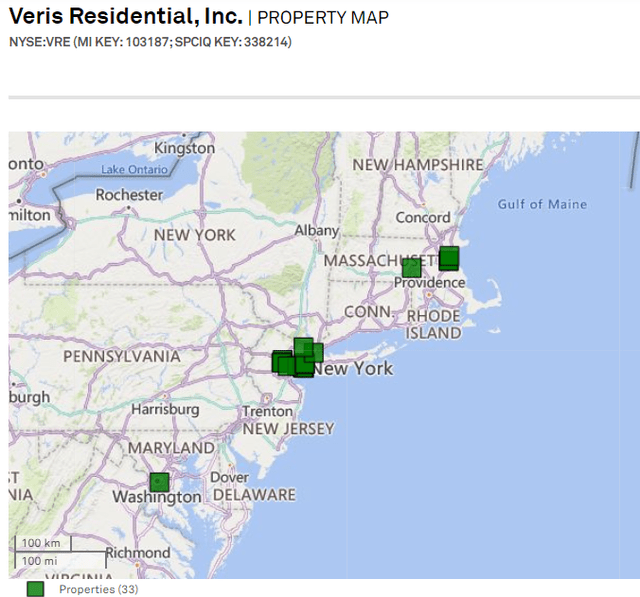The image size is (640, 597).
Task: Click the NYSE:VRE key identifier line
Action: (150, 42)
